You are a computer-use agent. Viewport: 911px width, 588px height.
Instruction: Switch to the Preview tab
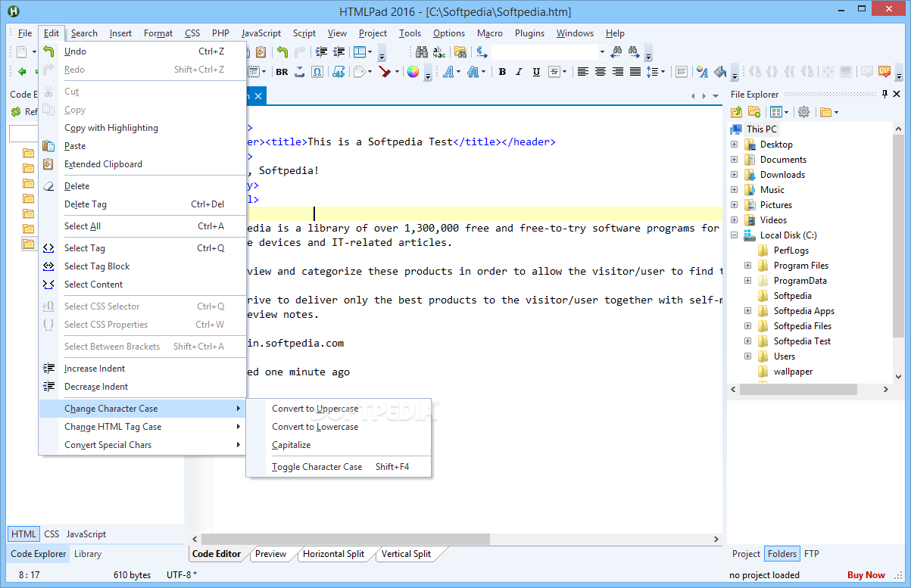tap(270, 554)
